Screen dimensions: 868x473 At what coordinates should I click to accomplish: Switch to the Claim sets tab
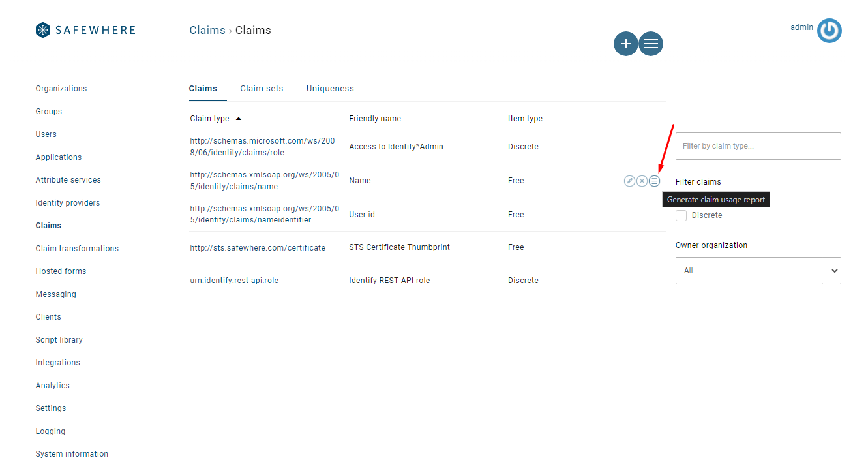(x=261, y=88)
